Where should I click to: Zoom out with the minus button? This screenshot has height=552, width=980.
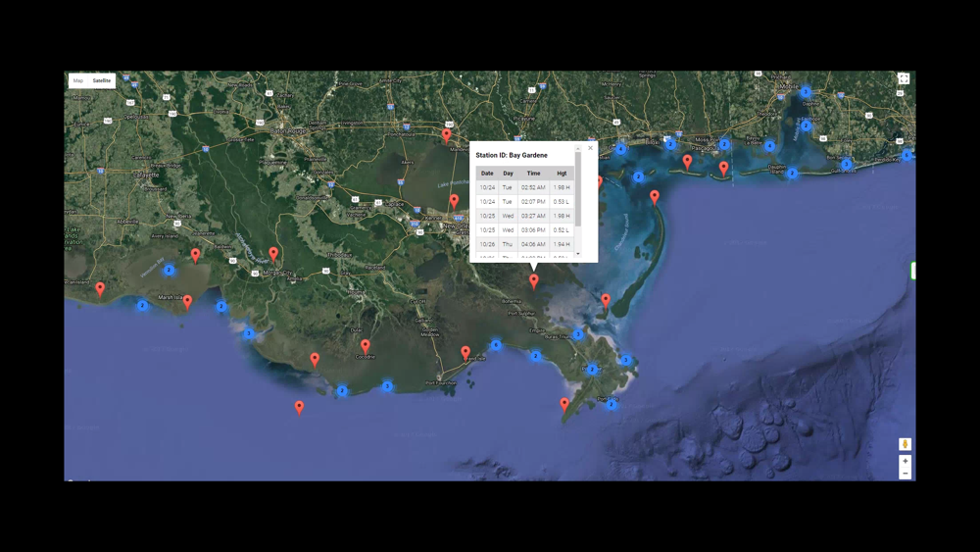905,474
